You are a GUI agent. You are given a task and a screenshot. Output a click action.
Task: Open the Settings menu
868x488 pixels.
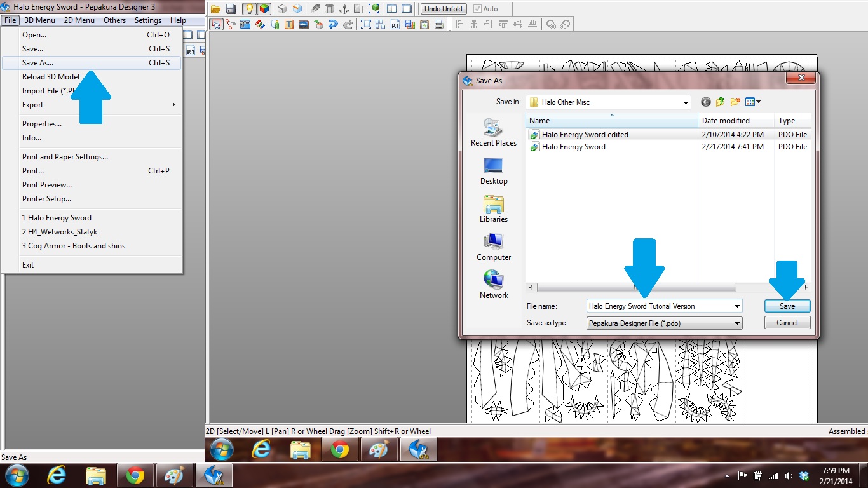148,20
